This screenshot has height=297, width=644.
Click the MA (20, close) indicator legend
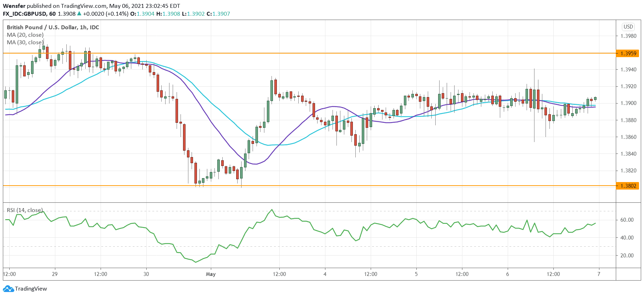[25, 35]
